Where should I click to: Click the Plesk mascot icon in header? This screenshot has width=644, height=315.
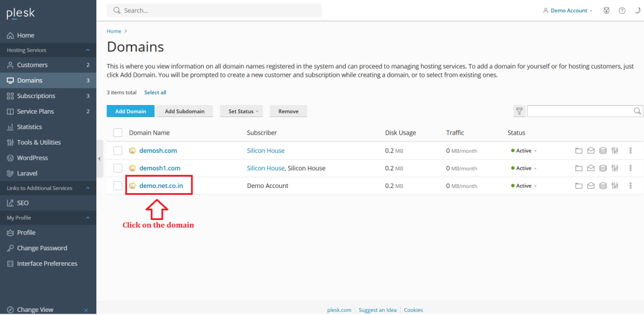[x=606, y=11]
